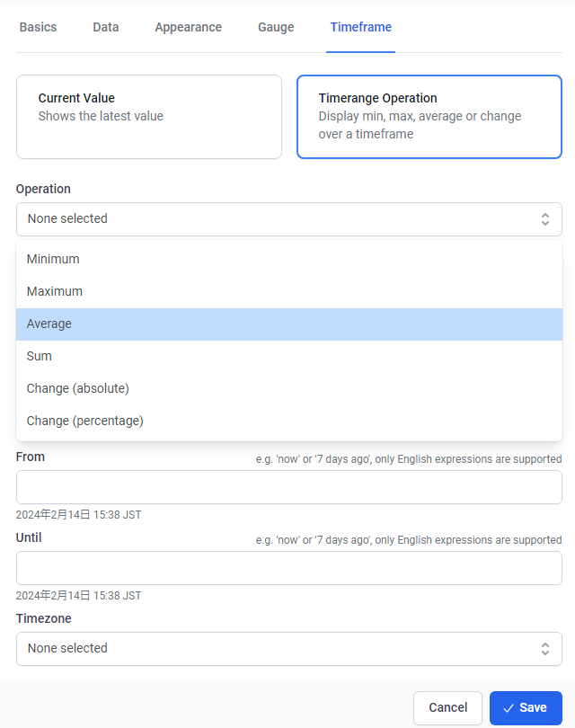575x728 pixels.
Task: Select the Timeframe tab
Action: [360, 27]
